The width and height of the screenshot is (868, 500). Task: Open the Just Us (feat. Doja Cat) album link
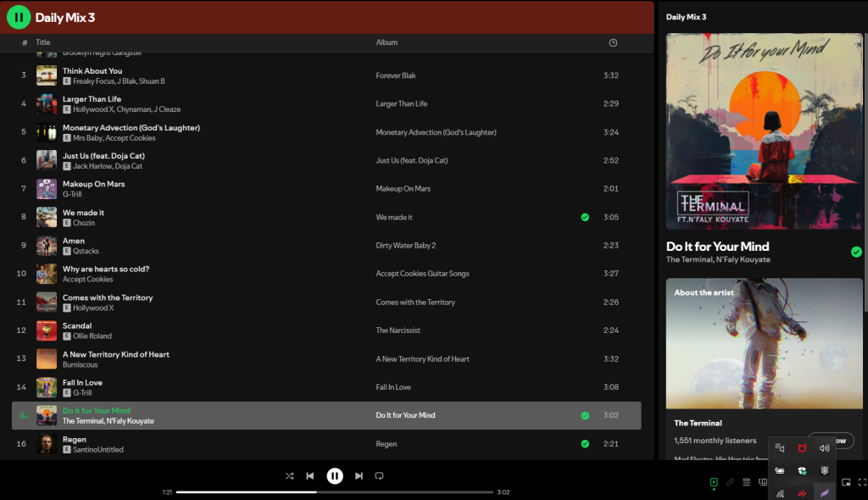pyautogui.click(x=412, y=160)
